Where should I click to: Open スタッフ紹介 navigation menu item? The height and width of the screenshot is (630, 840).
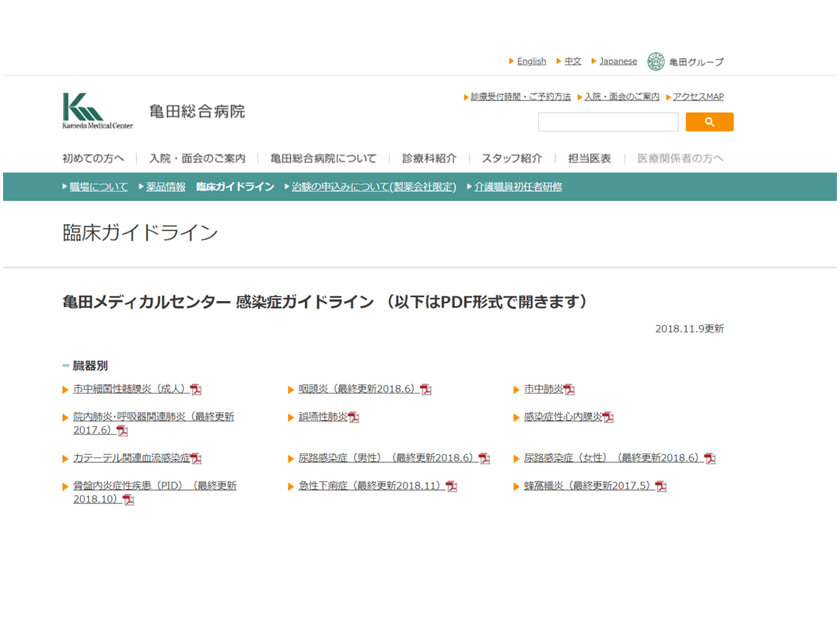511,159
